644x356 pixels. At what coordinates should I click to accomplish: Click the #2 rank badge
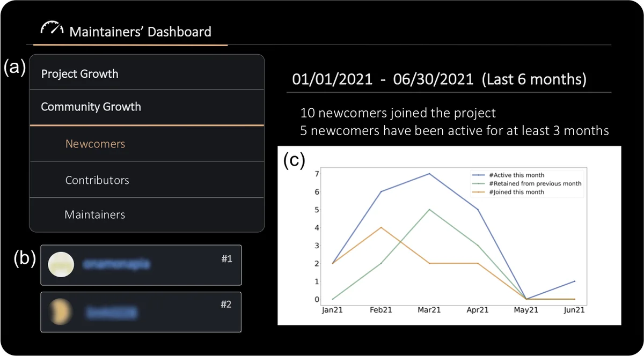click(226, 305)
